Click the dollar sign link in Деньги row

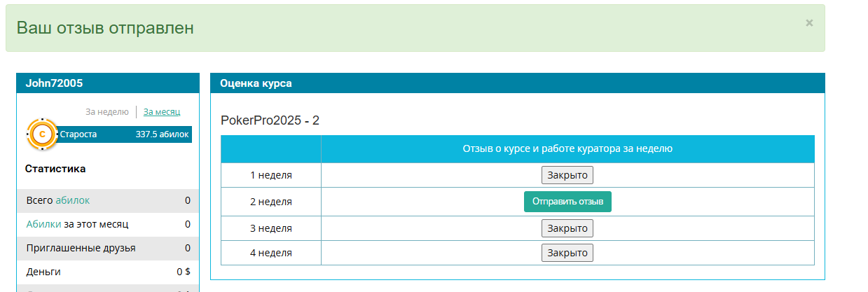coord(188,271)
